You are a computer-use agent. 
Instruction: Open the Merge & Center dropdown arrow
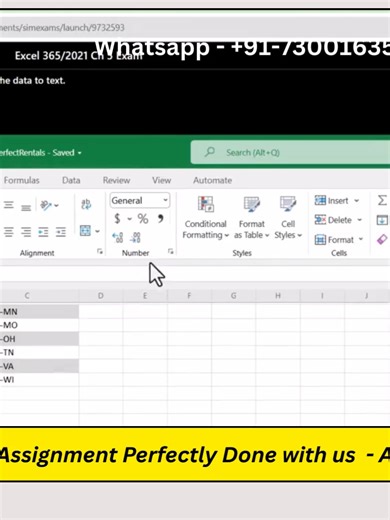pos(97,231)
